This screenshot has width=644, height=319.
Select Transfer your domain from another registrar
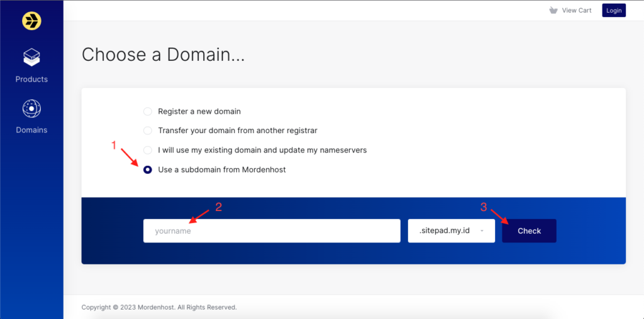tap(147, 131)
